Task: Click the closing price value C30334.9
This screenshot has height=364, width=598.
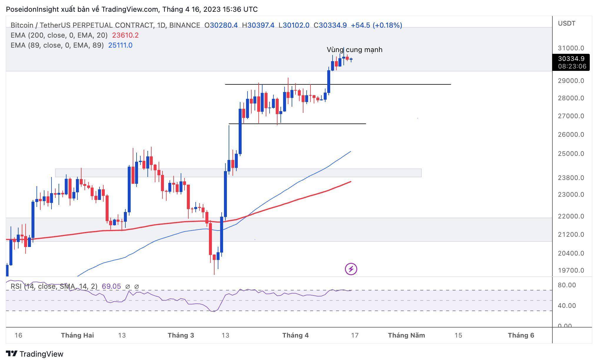Action: point(330,25)
